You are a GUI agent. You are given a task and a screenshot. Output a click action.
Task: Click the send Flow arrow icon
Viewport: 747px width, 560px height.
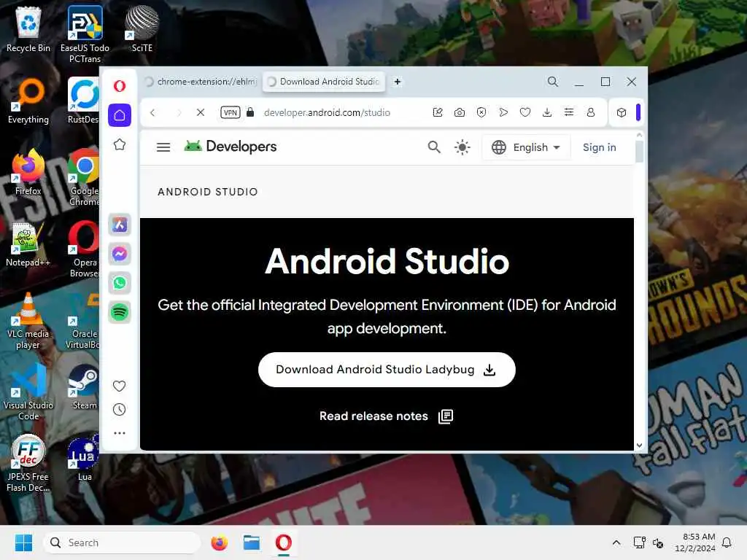[503, 112]
